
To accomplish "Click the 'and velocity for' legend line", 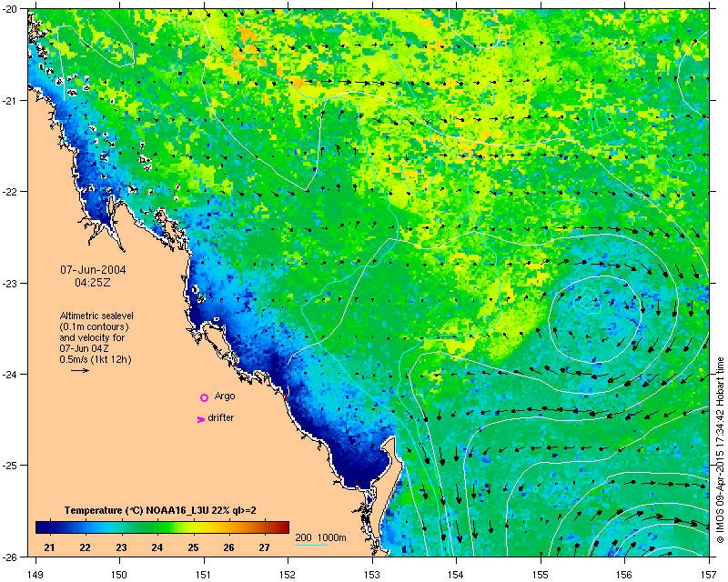I will click(92, 337).
